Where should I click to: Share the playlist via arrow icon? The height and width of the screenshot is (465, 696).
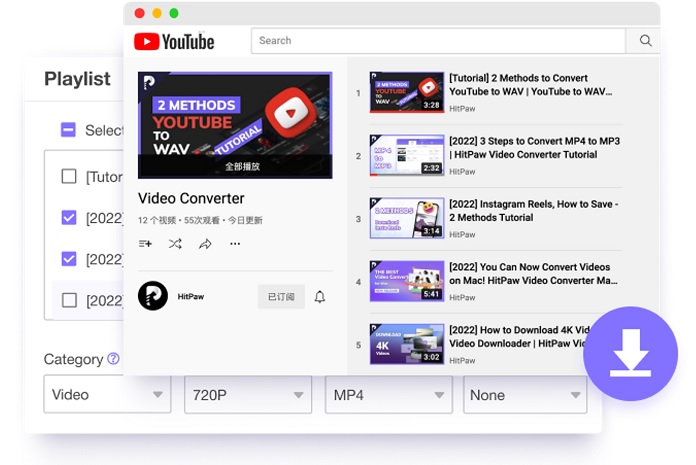tap(205, 244)
